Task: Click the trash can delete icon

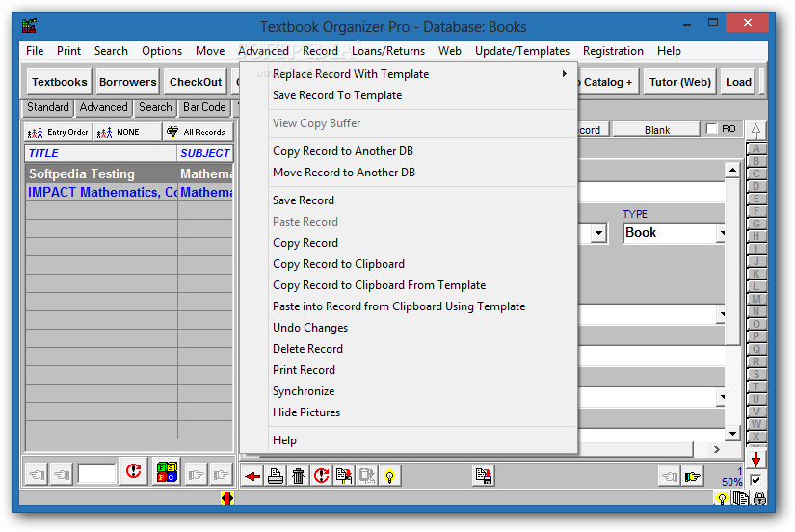Action: tap(298, 476)
